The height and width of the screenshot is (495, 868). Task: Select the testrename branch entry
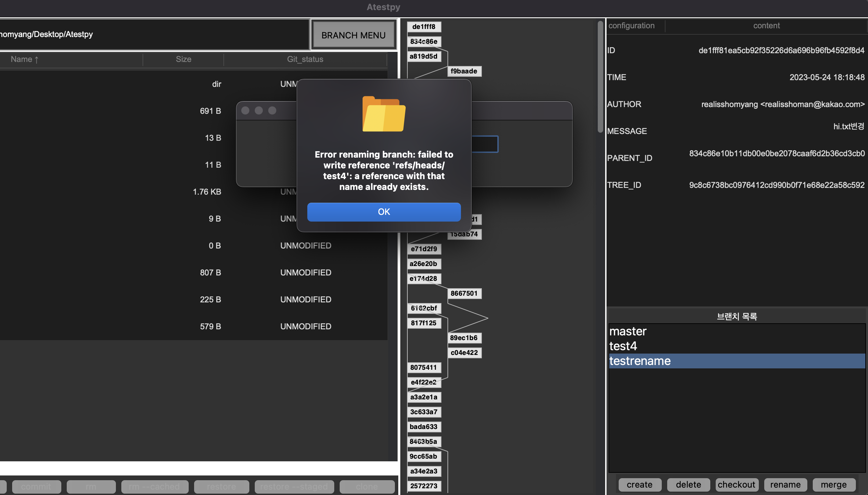[640, 361]
